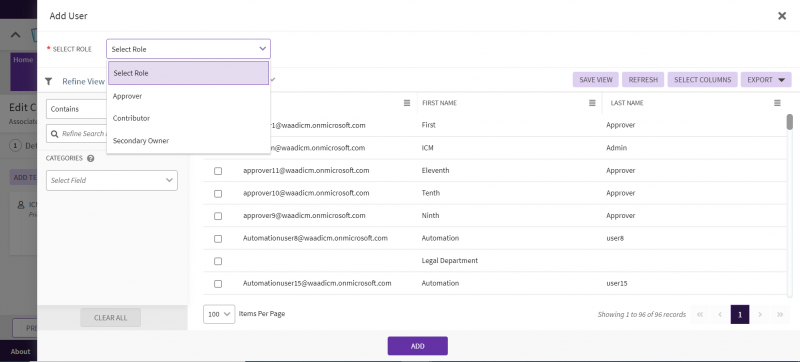Open the LAST NAME column menu icon
Viewport: 800px width, 362px height.
click(x=777, y=102)
